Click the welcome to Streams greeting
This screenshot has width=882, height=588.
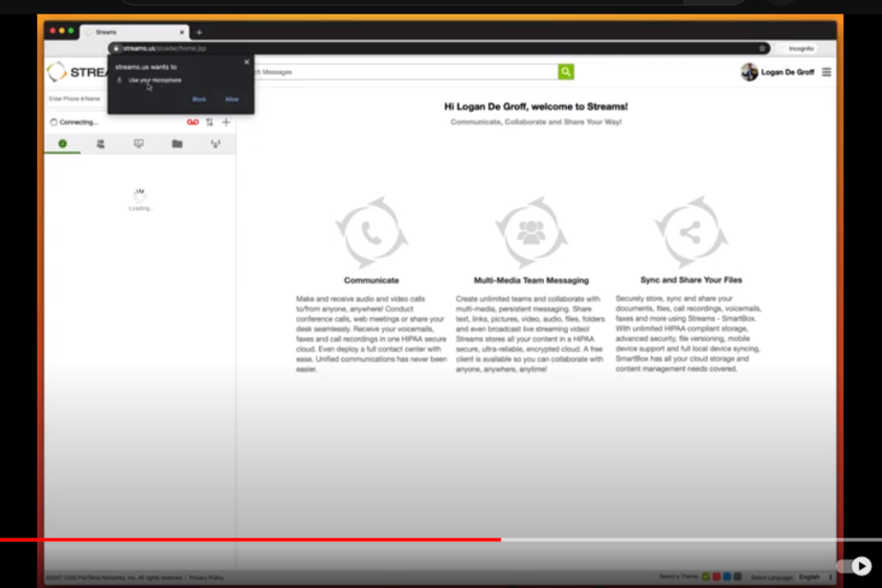pyautogui.click(x=536, y=106)
